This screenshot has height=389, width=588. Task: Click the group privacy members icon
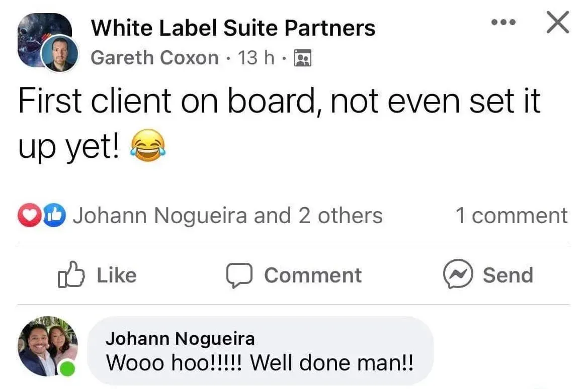[303, 58]
